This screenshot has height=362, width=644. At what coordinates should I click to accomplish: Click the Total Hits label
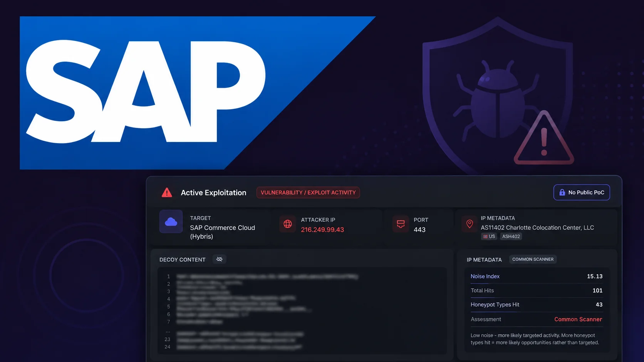tap(482, 290)
